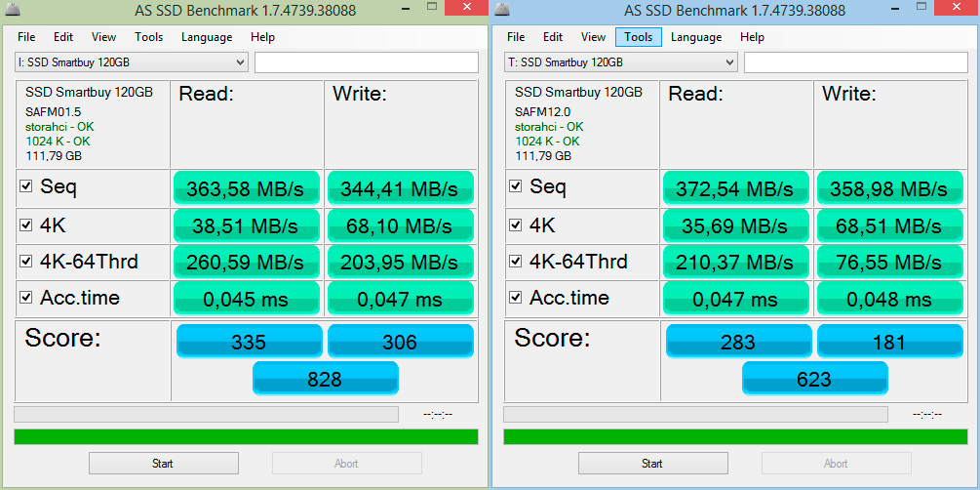Close the left AS SSD Benchmark window

(467, 8)
